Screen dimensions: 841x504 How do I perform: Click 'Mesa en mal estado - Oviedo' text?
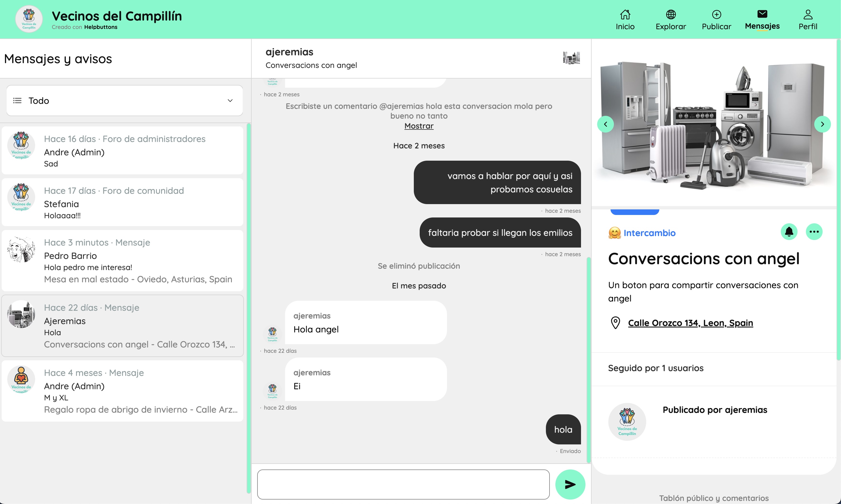(138, 279)
